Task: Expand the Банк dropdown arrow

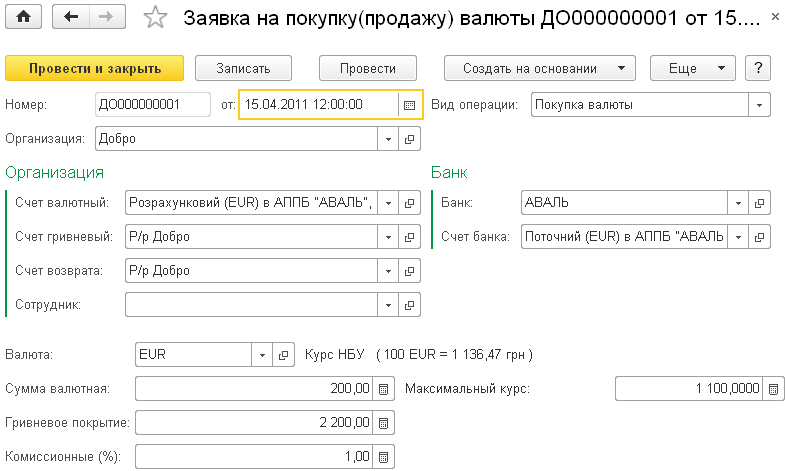Action: pos(738,203)
